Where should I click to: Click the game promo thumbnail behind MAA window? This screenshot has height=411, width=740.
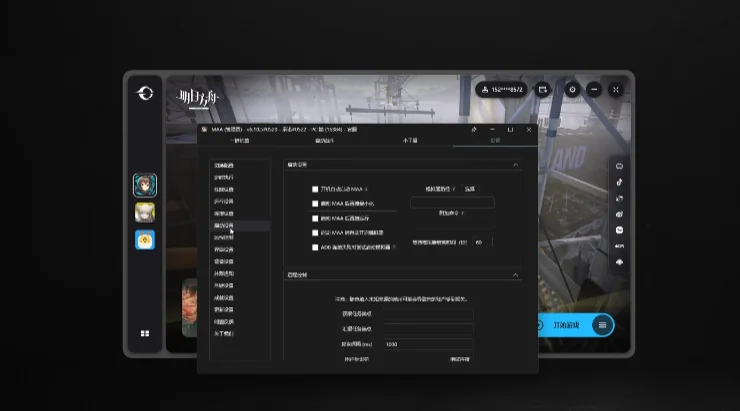[189, 308]
